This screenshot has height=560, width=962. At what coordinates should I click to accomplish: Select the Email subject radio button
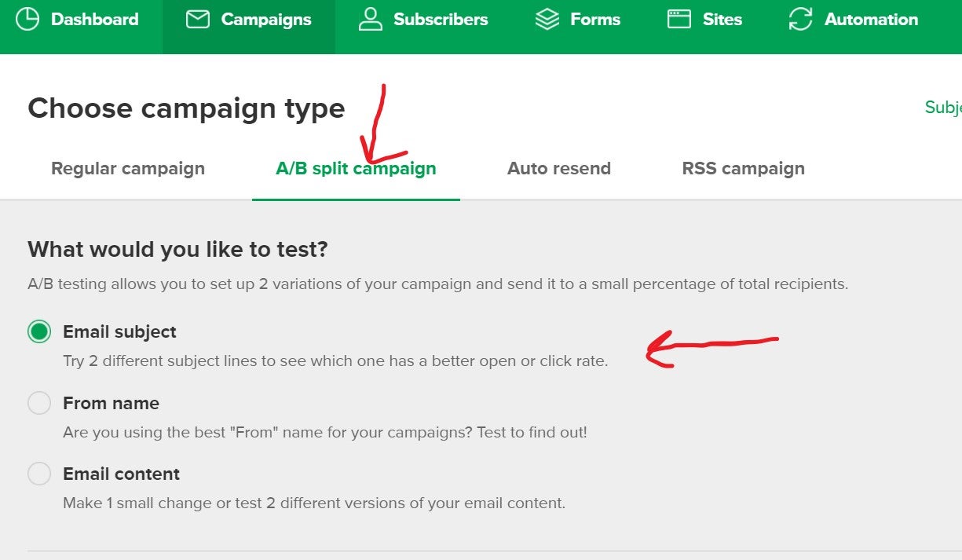(39, 331)
